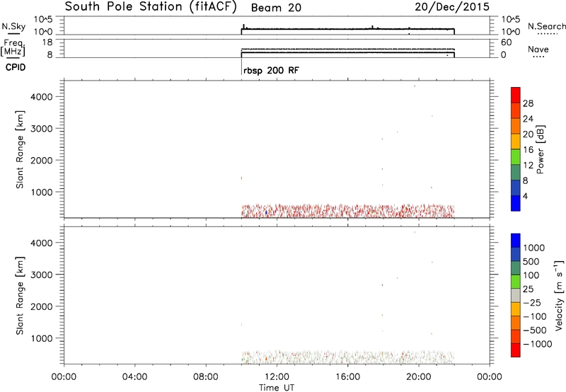The width and height of the screenshot is (566, 392).
Task: Click the "N.Sky" legend label
Action: coord(13,26)
